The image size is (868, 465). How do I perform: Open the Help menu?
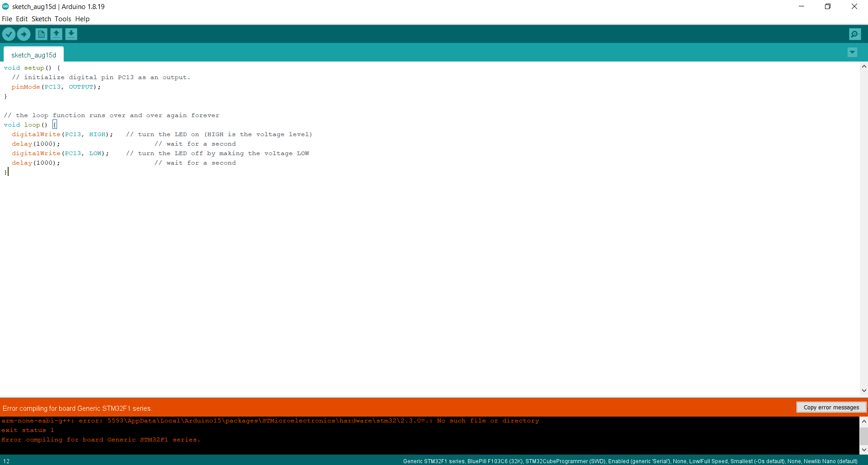tap(82, 19)
